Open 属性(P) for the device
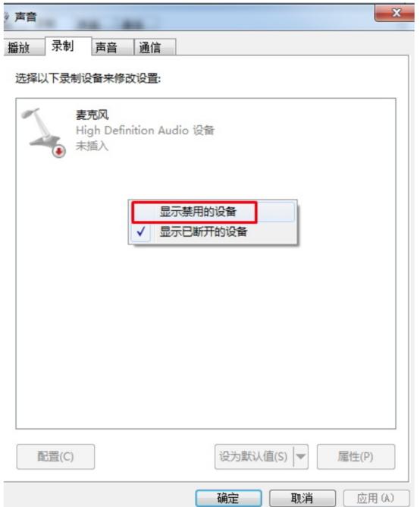 tap(356, 457)
